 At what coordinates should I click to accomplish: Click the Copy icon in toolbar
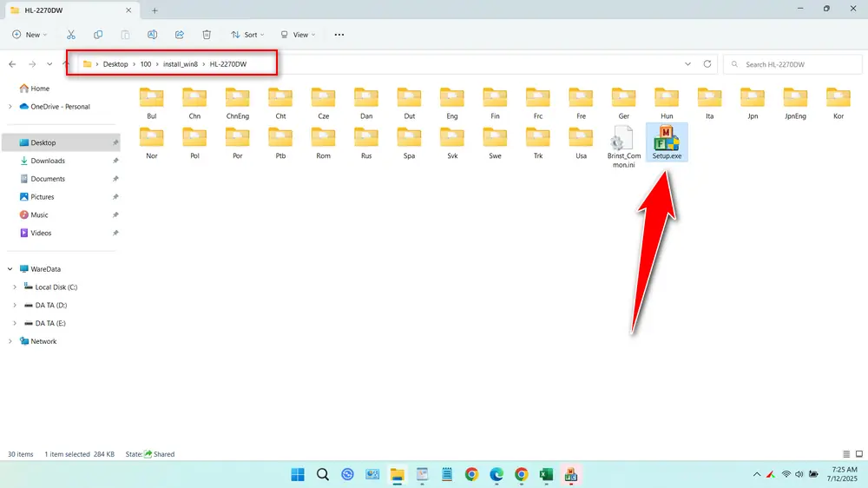(98, 35)
